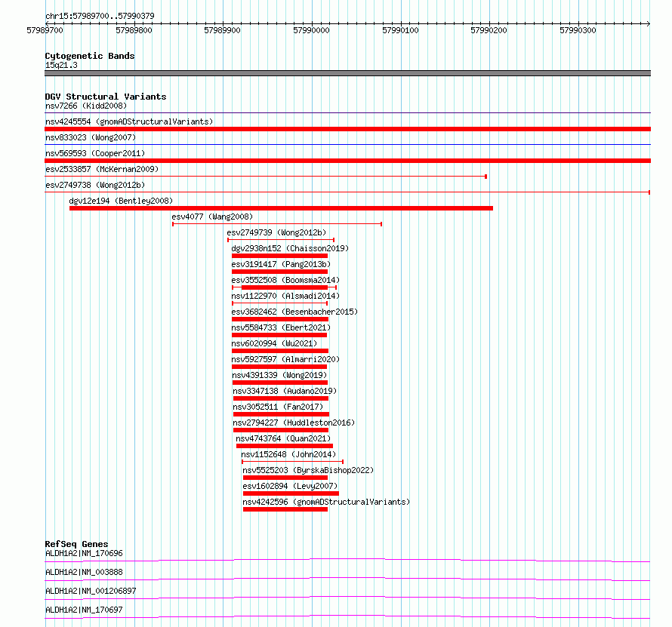
Task: Open variant nsv4391339 (Wong2019)
Action: coord(279,375)
